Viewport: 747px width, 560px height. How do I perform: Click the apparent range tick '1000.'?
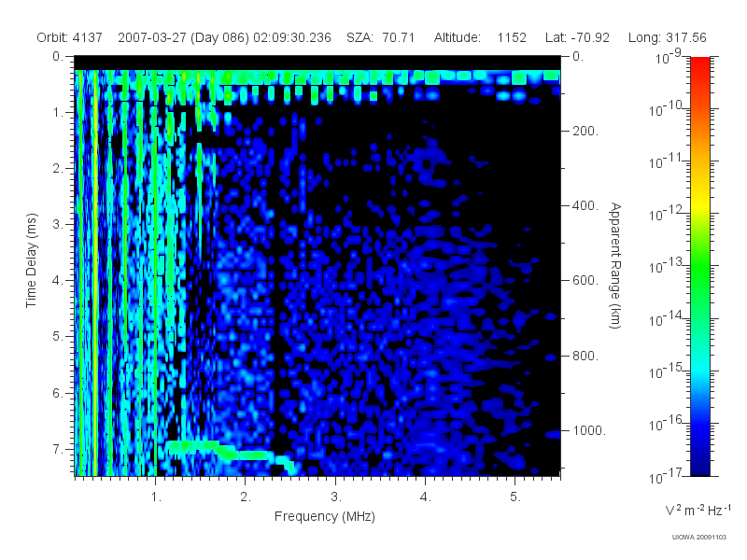point(589,430)
